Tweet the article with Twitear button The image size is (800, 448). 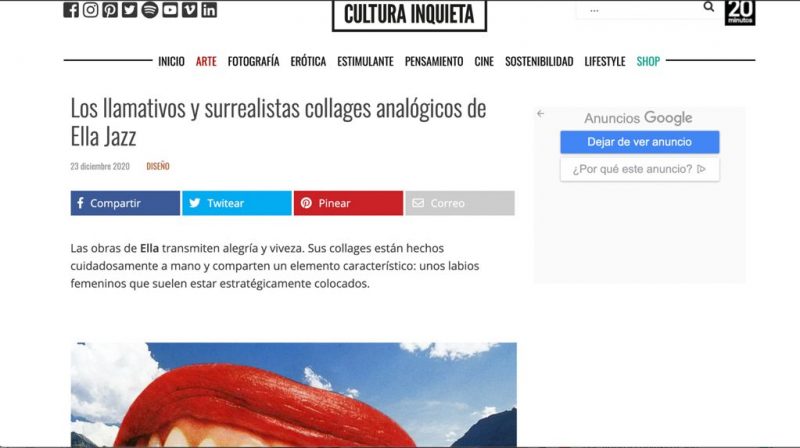pyautogui.click(x=237, y=203)
